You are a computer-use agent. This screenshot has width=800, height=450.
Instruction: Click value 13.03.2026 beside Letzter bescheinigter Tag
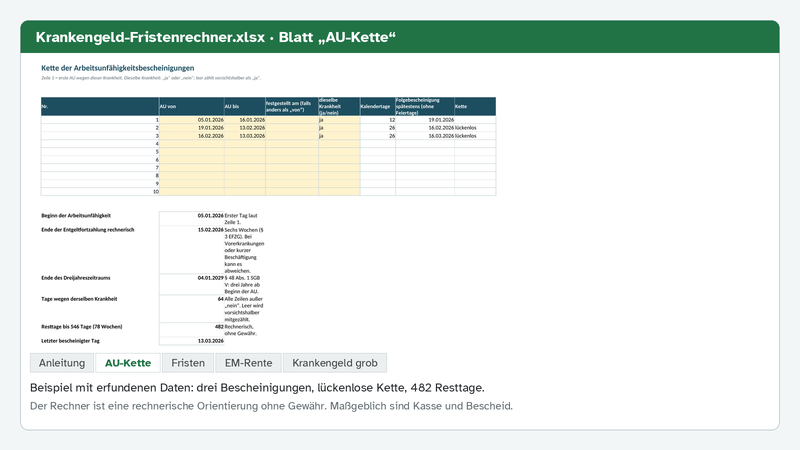191,341
